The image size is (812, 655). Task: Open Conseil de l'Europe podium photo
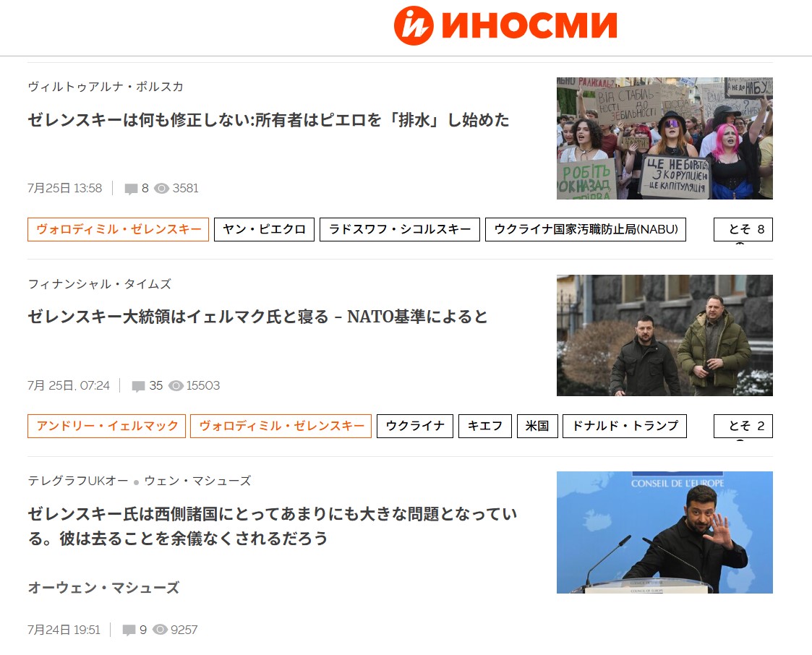point(664,532)
